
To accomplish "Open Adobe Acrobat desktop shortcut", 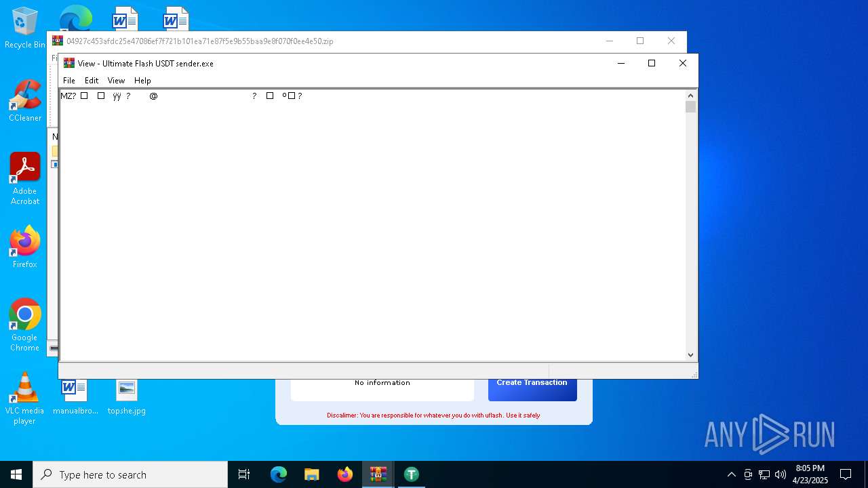I will [25, 179].
